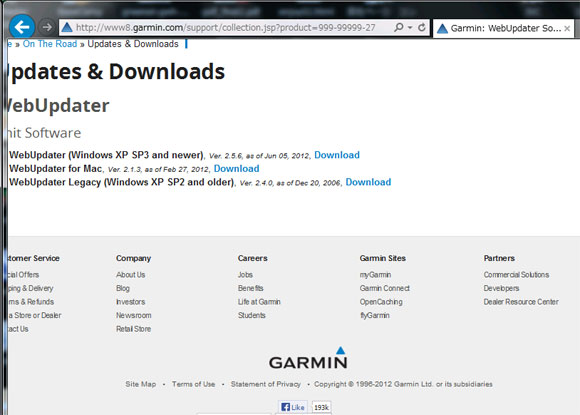The width and height of the screenshot is (580, 415).
Task: Open the Newsroom footer link
Action: (134, 316)
